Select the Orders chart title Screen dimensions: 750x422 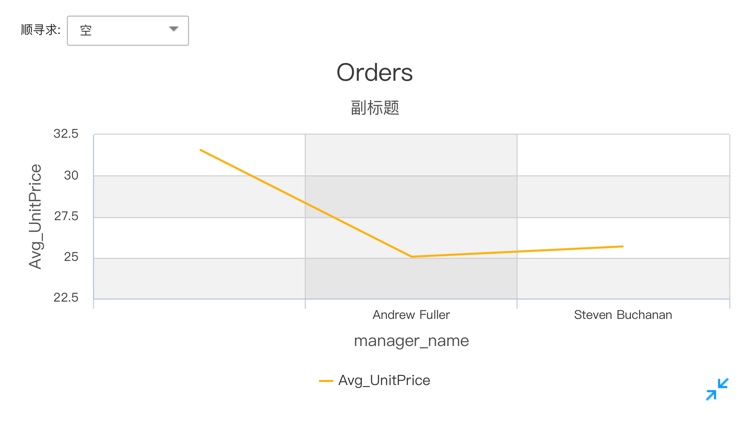click(374, 72)
